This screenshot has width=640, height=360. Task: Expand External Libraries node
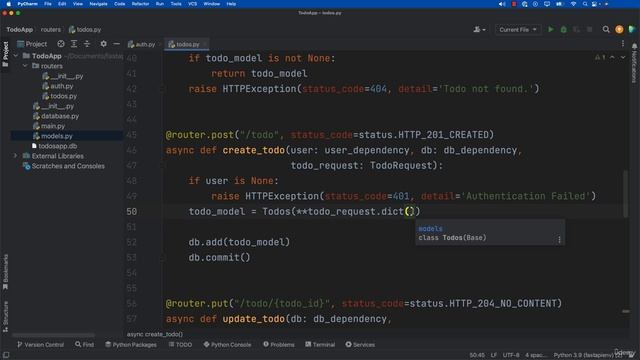[16, 156]
